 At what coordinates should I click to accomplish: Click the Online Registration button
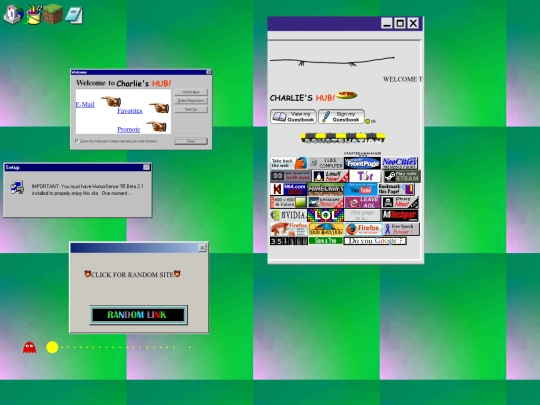click(x=191, y=101)
